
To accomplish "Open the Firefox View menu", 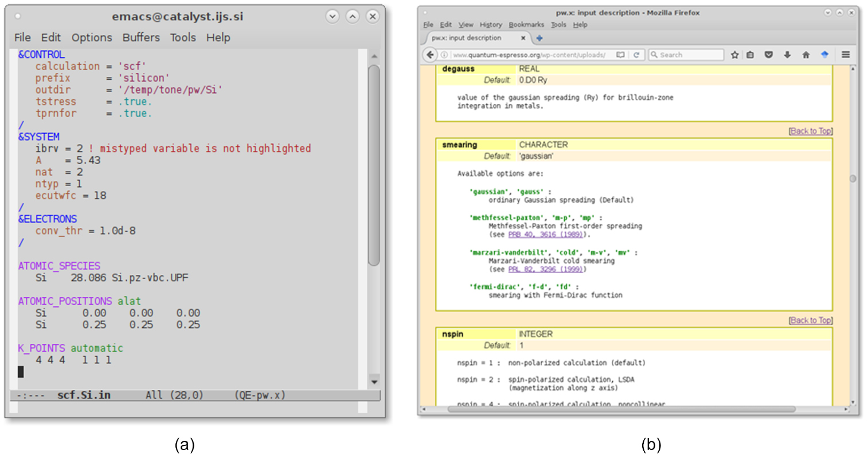I will coord(466,25).
